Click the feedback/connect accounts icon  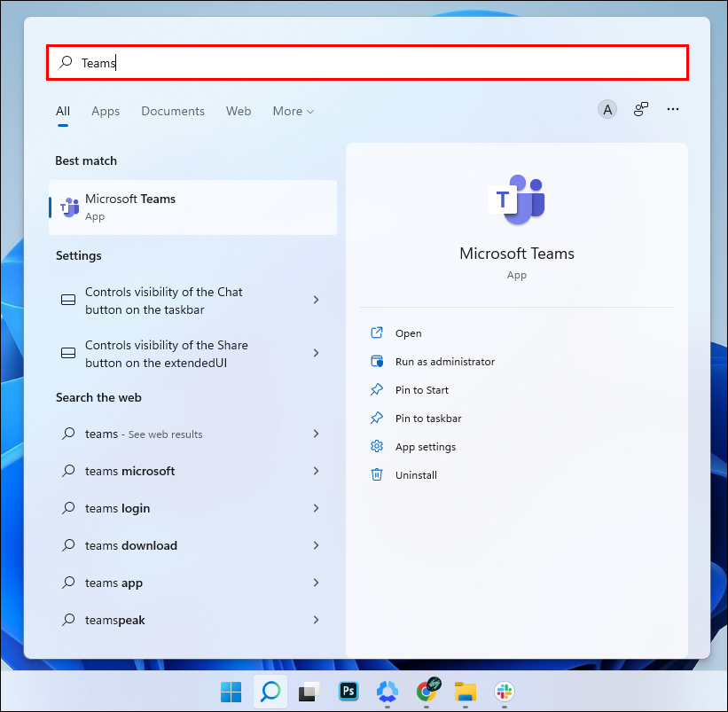coord(641,110)
